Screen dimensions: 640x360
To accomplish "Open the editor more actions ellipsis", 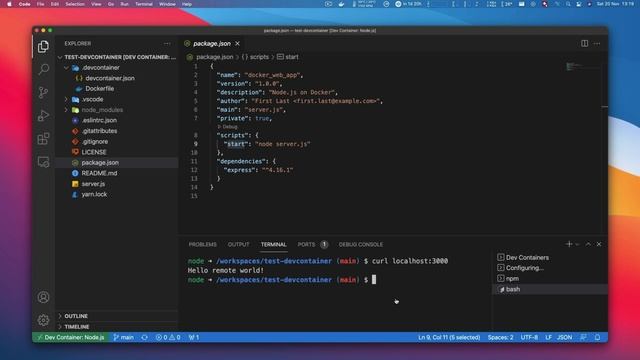I will coord(597,43).
